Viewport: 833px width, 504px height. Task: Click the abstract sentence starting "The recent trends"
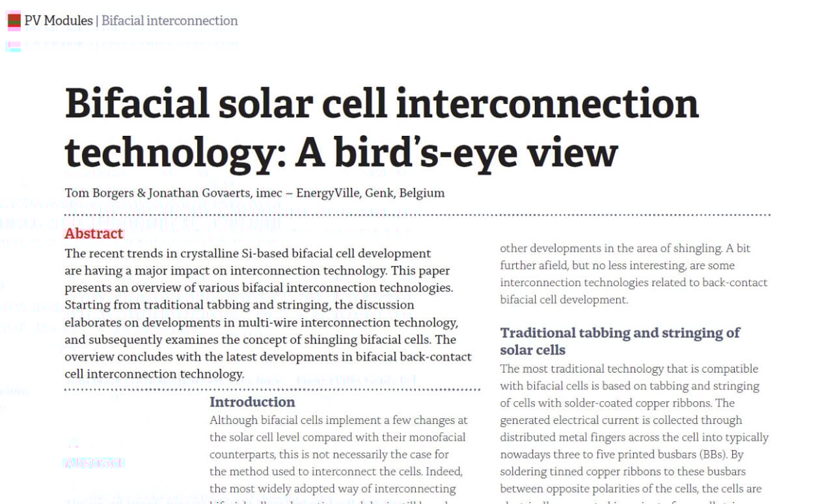click(247, 254)
